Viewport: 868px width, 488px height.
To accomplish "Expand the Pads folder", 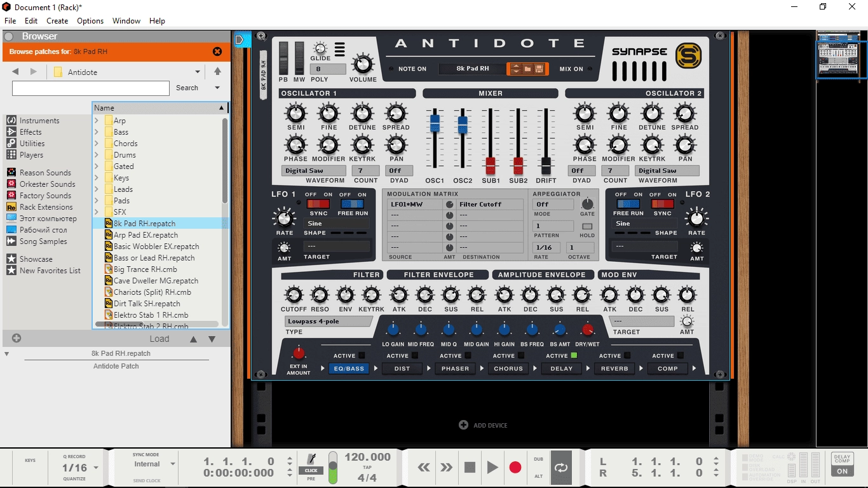I will coord(97,201).
